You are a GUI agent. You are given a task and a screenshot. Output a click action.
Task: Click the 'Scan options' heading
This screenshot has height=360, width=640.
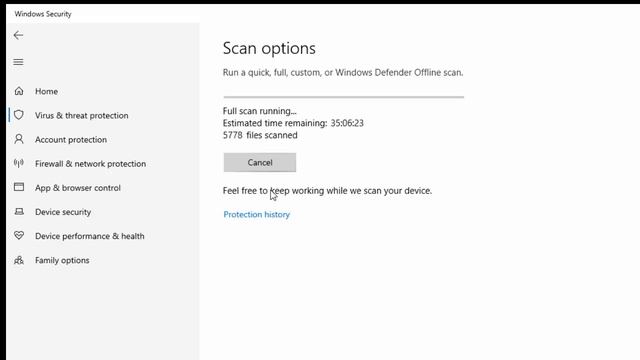point(269,49)
